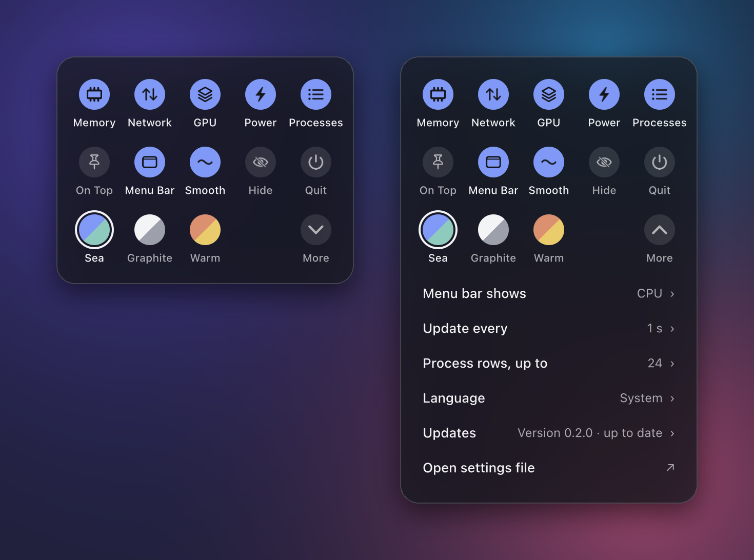The width and height of the screenshot is (754, 560).
Task: Open the Menu bar shows CPU option
Action: click(x=549, y=293)
